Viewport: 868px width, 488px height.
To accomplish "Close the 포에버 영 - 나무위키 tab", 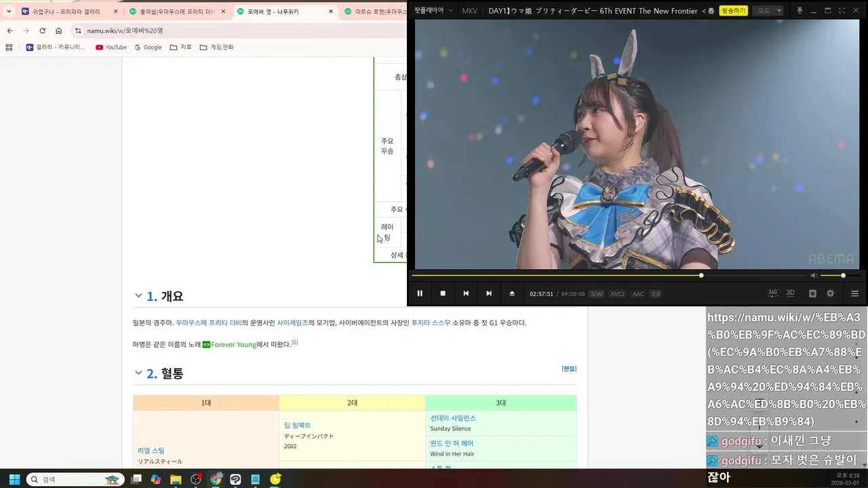I will [x=330, y=12].
